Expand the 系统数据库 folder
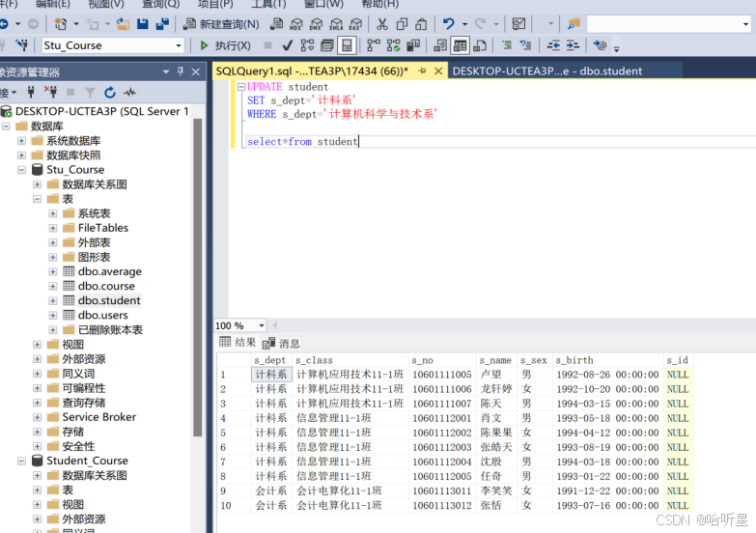The image size is (756, 533). point(21,141)
